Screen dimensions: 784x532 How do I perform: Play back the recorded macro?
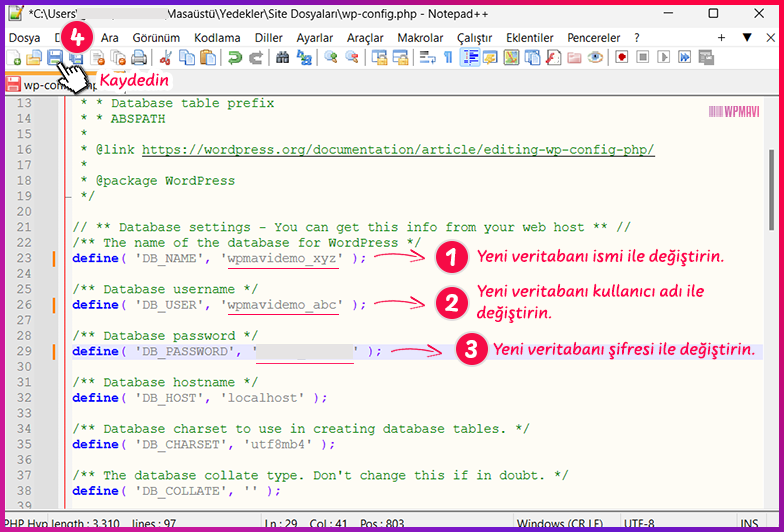664,58
